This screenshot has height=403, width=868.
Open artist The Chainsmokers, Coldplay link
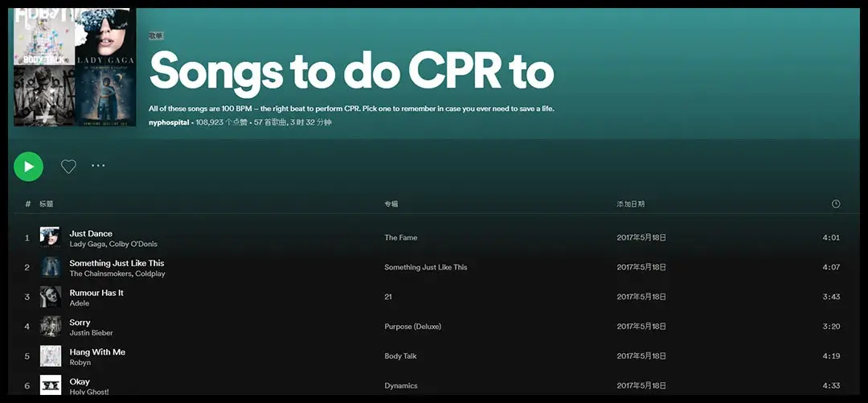tap(117, 273)
